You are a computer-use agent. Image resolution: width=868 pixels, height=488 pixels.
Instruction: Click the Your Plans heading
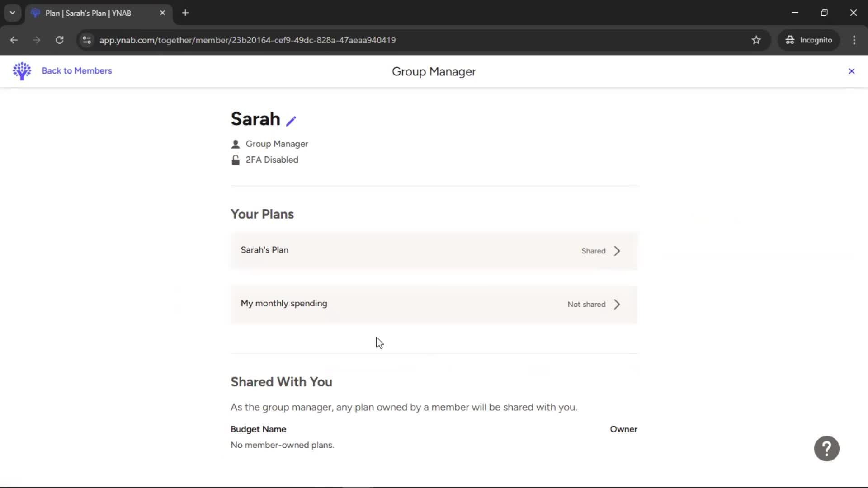pyautogui.click(x=262, y=214)
